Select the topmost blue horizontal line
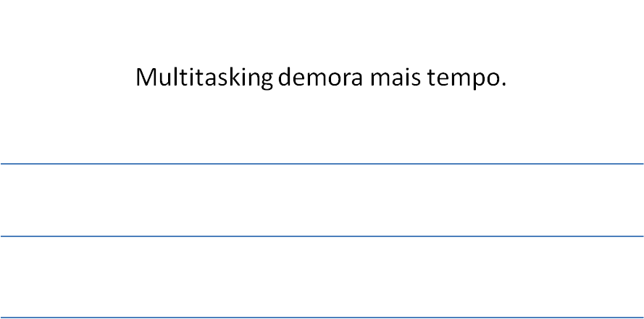644x319 pixels. point(322,164)
